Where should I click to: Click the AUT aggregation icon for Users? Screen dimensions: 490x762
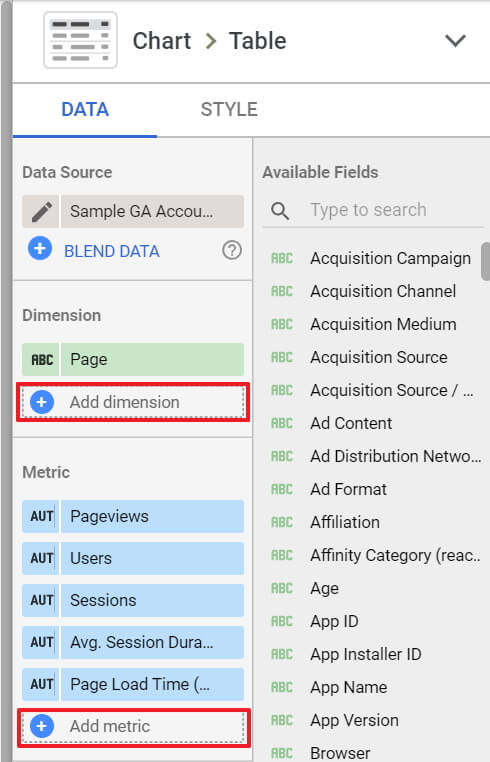[41, 558]
